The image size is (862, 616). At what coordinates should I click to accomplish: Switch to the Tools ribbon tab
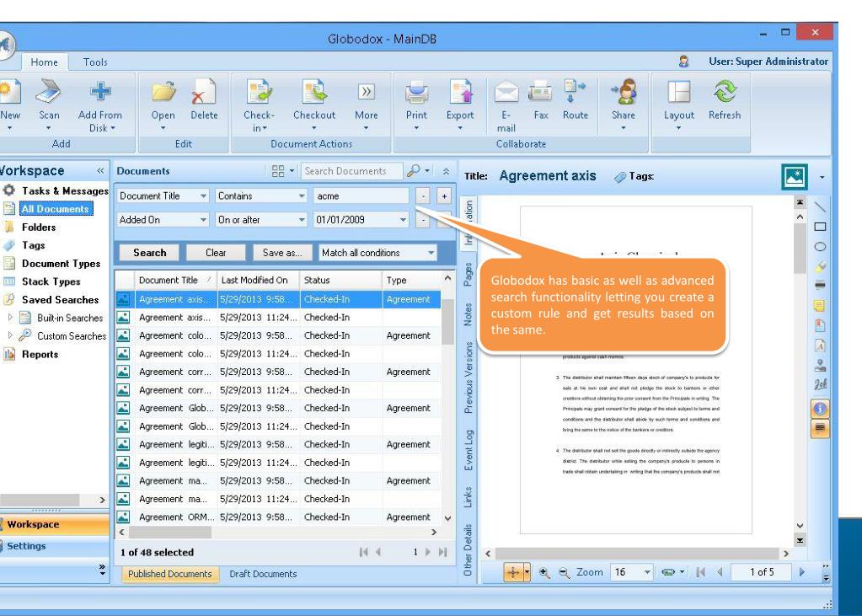click(x=95, y=62)
